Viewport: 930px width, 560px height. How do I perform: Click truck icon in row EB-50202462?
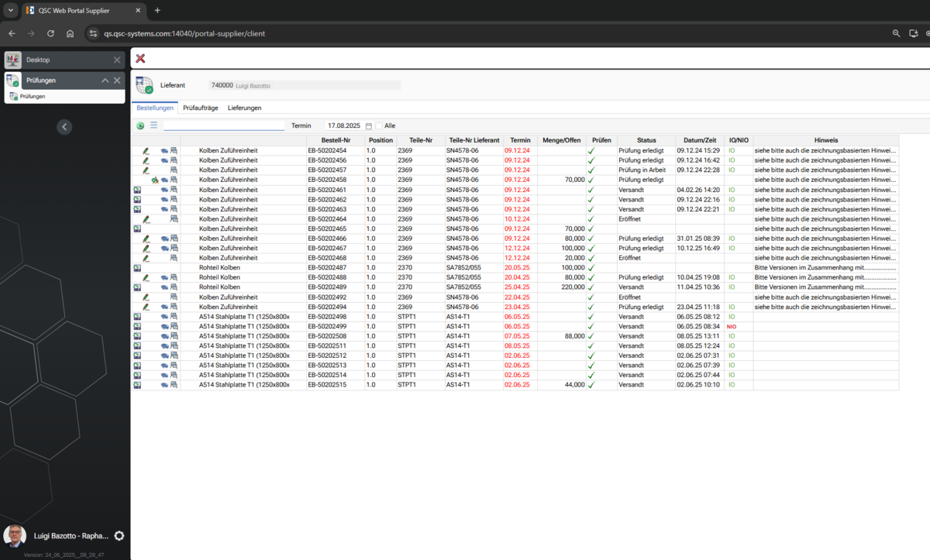[x=165, y=199]
